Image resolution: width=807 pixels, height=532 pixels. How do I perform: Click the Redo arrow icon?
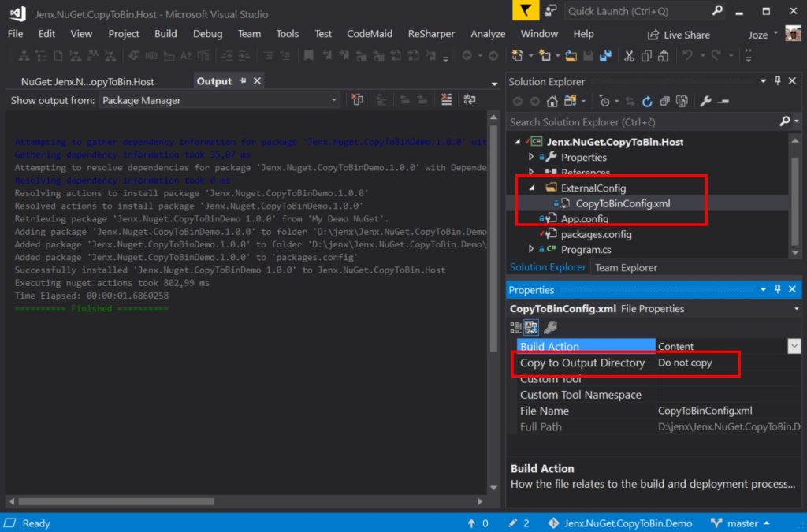(716, 55)
